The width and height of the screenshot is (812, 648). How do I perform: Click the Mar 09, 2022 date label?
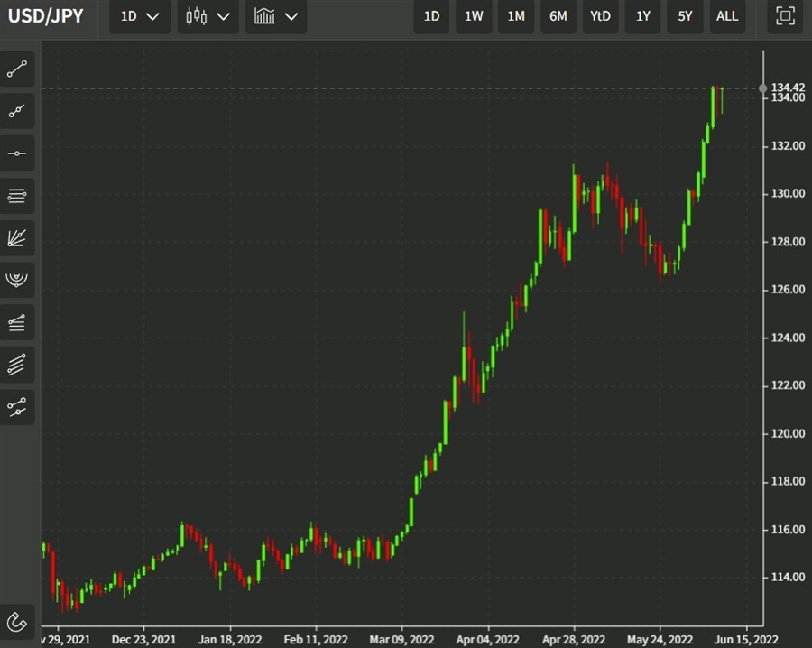point(401,640)
